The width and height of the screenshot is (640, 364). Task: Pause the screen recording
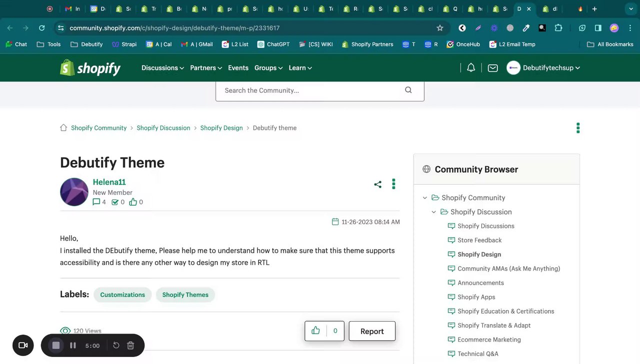(x=73, y=346)
